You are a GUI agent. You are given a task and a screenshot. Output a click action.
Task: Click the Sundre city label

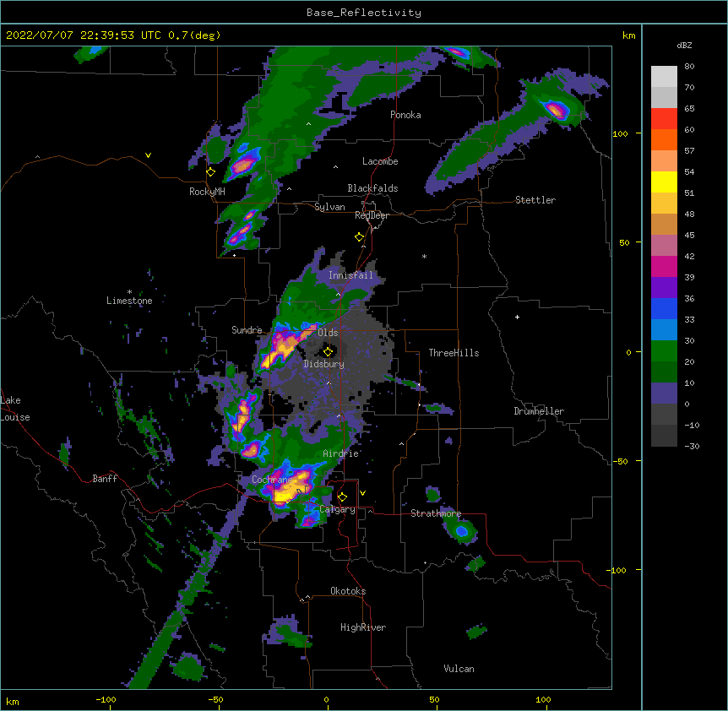(247, 330)
